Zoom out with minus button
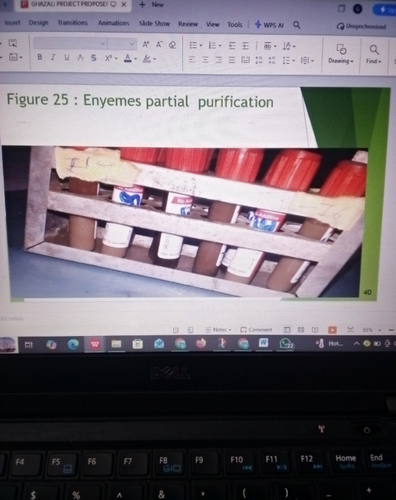The width and height of the screenshot is (396, 500). (391, 330)
